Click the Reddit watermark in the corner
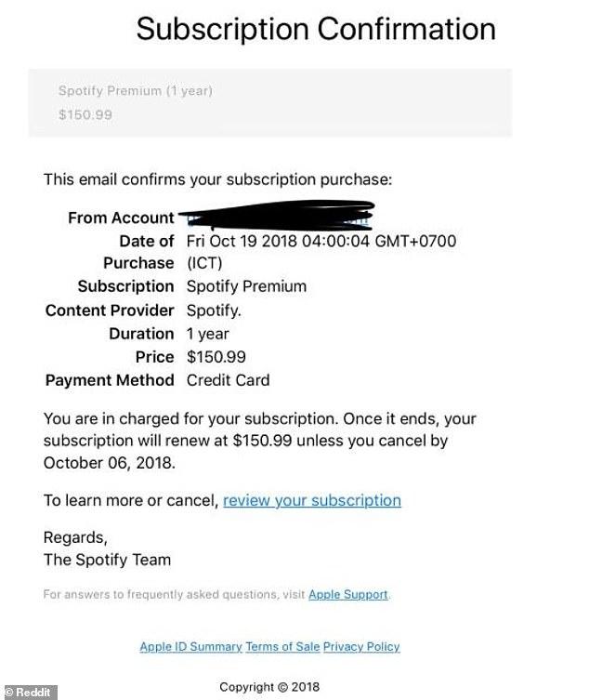589x700 pixels. [x=30, y=693]
